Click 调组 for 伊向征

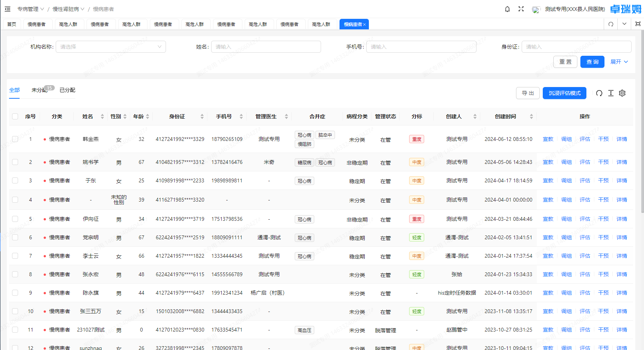(x=566, y=219)
